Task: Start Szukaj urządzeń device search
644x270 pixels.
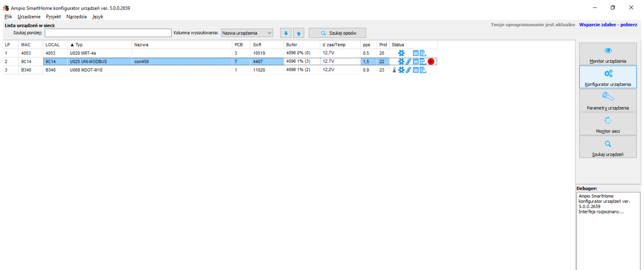Action: pos(608,147)
